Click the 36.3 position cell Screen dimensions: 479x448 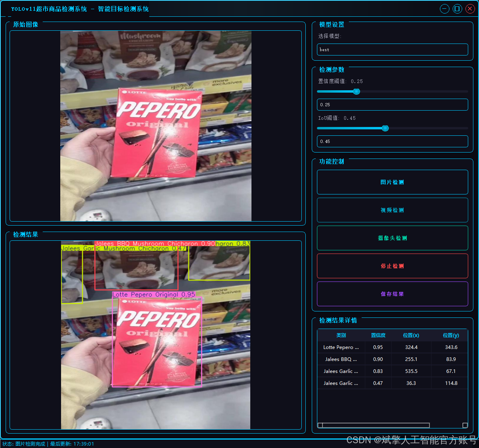coord(411,383)
